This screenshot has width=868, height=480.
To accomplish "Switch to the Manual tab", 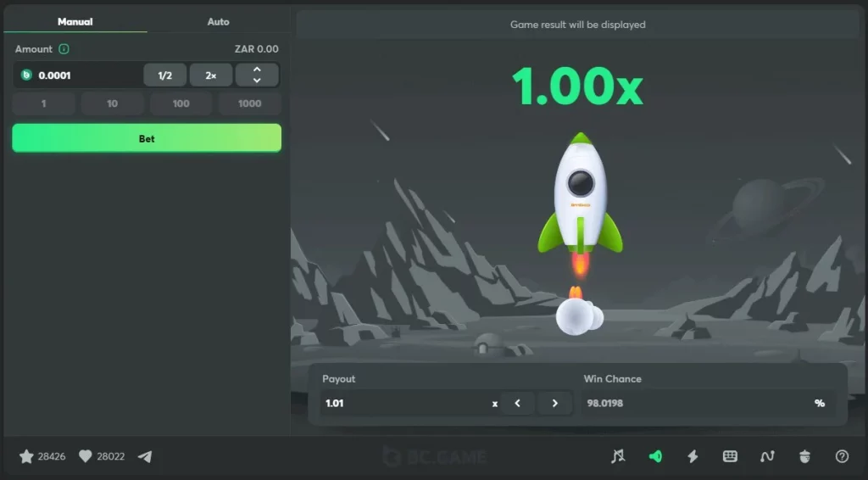I will (75, 21).
